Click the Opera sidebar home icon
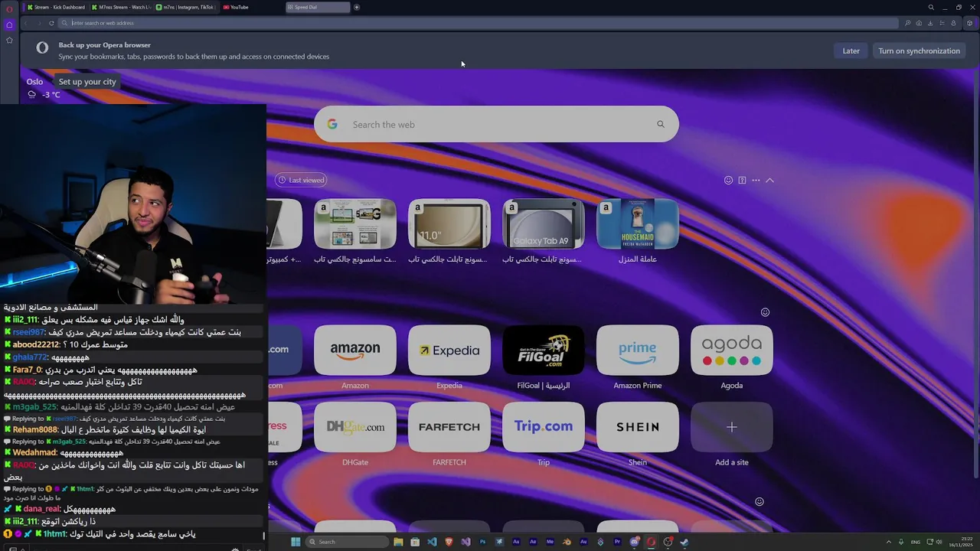 tap(9, 24)
